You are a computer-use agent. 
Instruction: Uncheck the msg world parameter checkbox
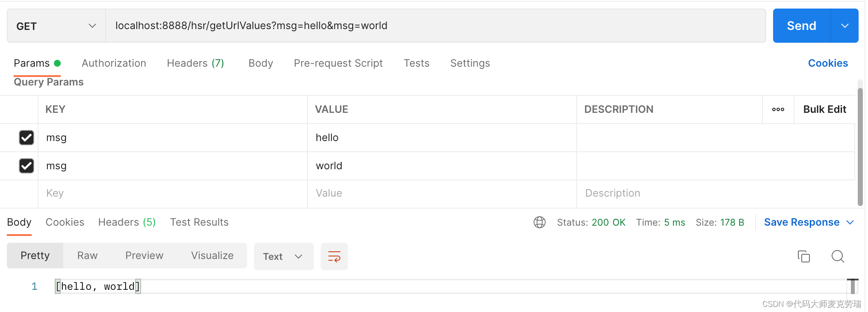point(27,166)
